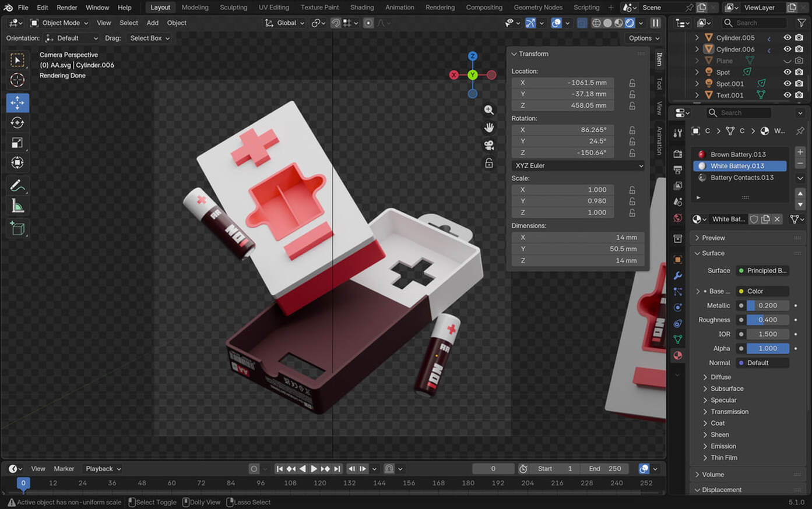The image size is (812, 509).
Task: Open the Render menu
Action: point(66,8)
